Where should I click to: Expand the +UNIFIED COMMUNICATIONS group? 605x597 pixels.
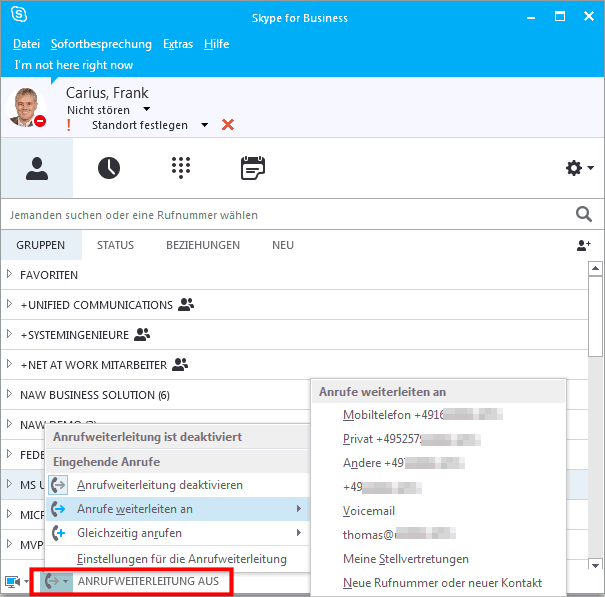[x=9, y=304]
